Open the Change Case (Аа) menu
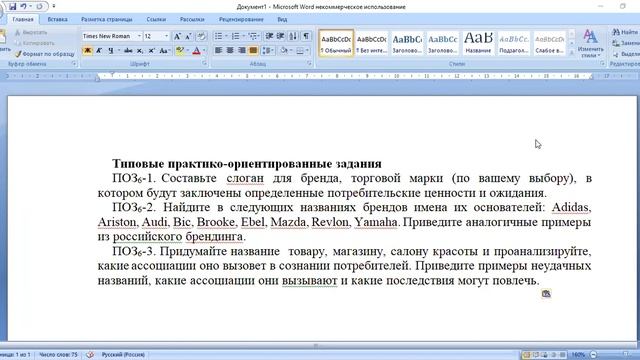This screenshot has width=640, height=360. [164, 51]
